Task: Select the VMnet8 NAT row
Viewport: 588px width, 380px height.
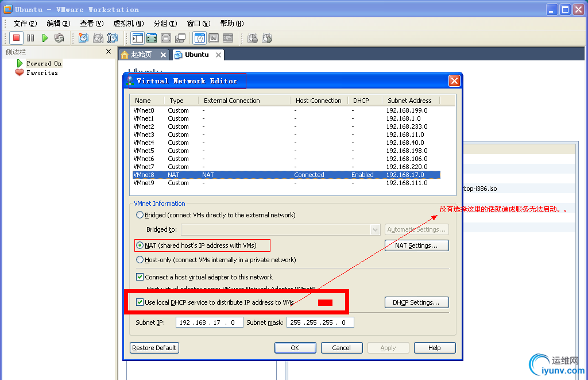Action: (286, 175)
